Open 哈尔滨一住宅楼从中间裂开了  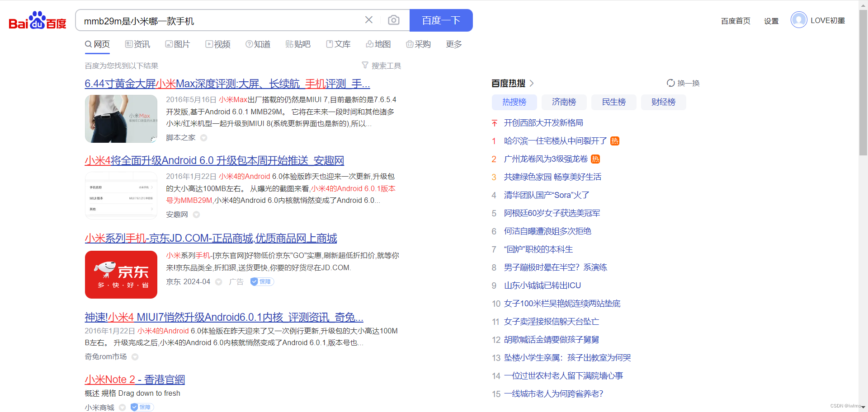pos(556,141)
